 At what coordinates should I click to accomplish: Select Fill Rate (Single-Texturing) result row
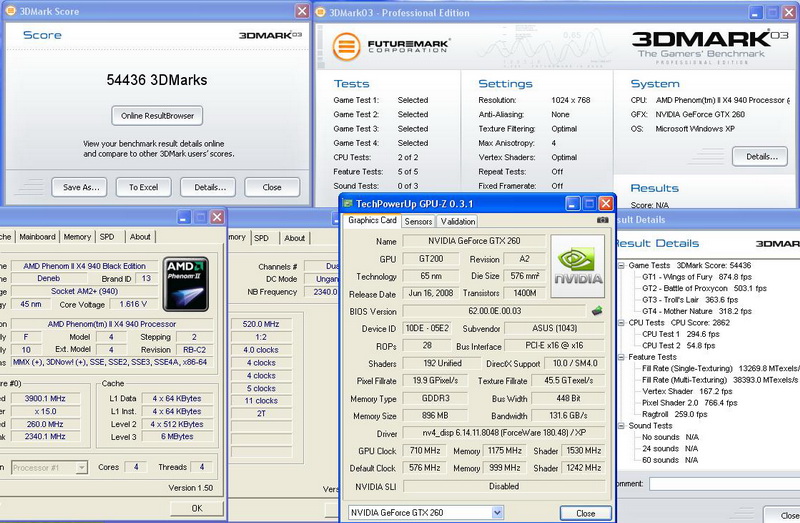click(720, 368)
